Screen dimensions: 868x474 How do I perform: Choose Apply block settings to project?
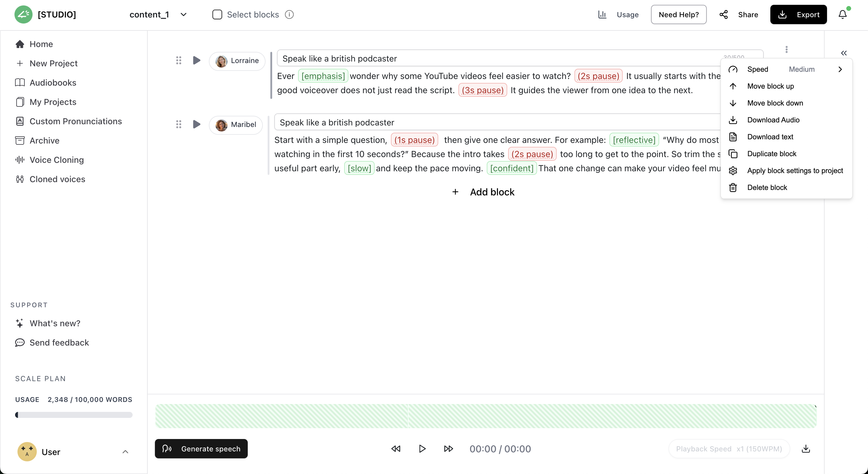click(786, 171)
